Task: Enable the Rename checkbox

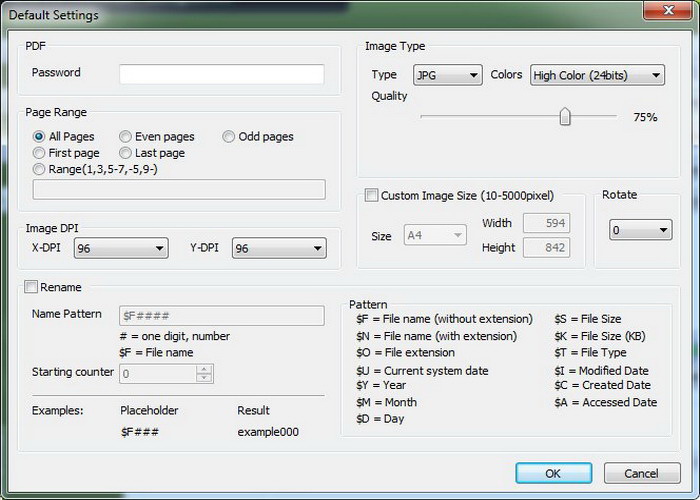Action: 31,287
